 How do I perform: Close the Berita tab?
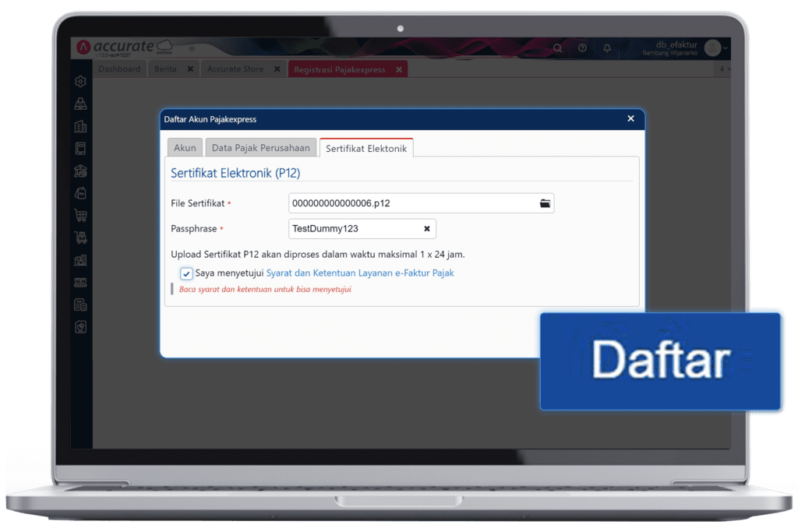190,69
